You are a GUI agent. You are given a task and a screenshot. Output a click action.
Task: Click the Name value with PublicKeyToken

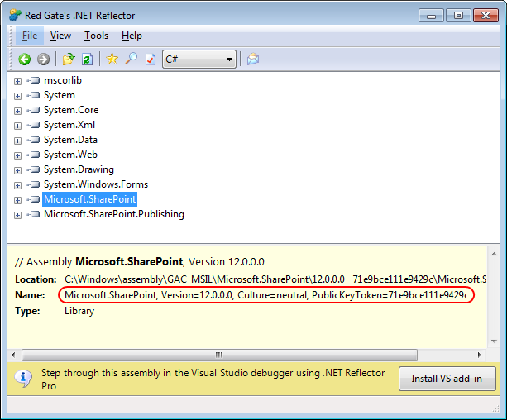point(266,295)
